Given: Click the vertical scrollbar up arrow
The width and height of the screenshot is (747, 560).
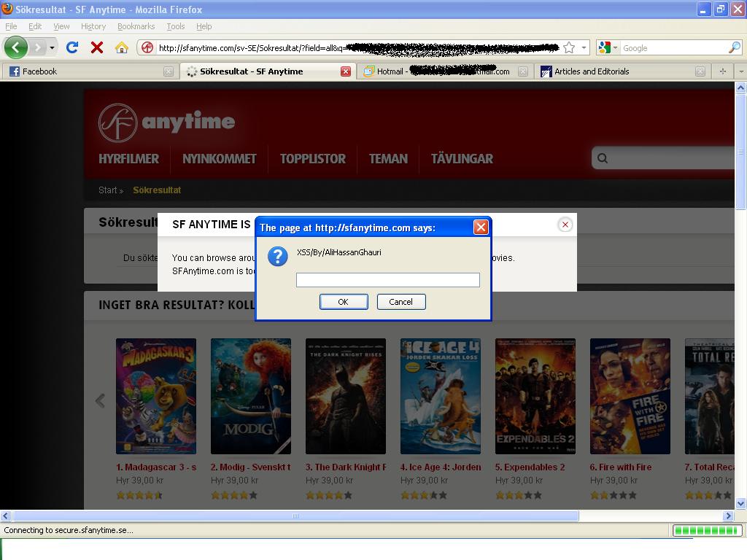Looking at the screenshot, I should (741, 87).
